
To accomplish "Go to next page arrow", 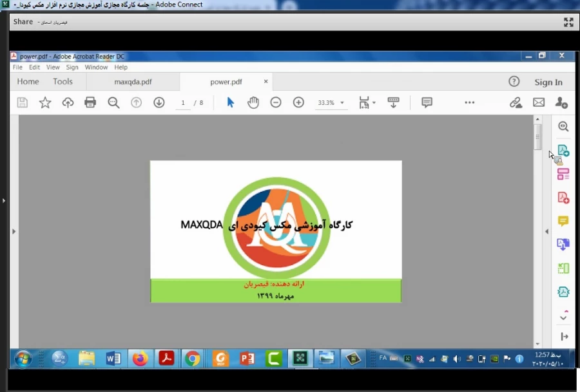I will (x=159, y=102).
